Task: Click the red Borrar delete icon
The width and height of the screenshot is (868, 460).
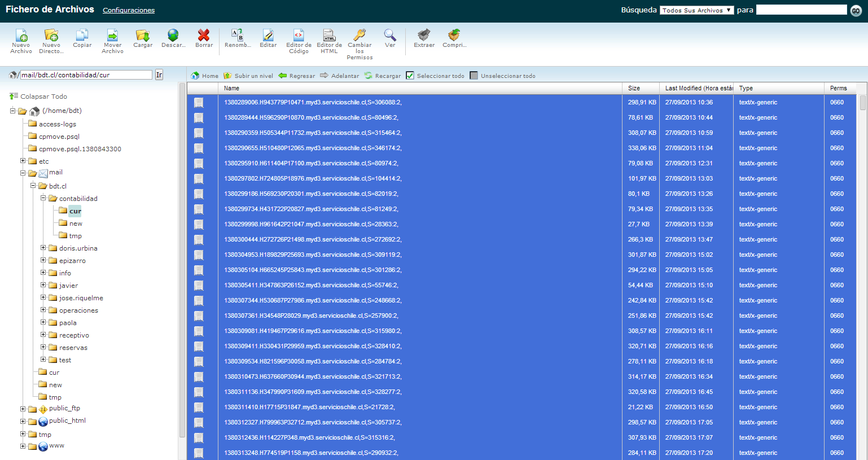Action: (204, 36)
